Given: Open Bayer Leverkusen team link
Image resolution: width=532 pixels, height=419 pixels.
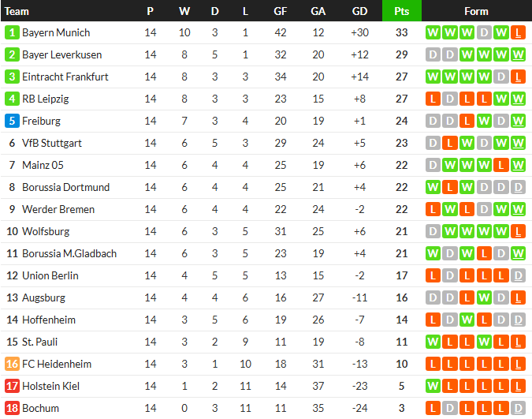Looking at the screenshot, I should coord(61,55).
